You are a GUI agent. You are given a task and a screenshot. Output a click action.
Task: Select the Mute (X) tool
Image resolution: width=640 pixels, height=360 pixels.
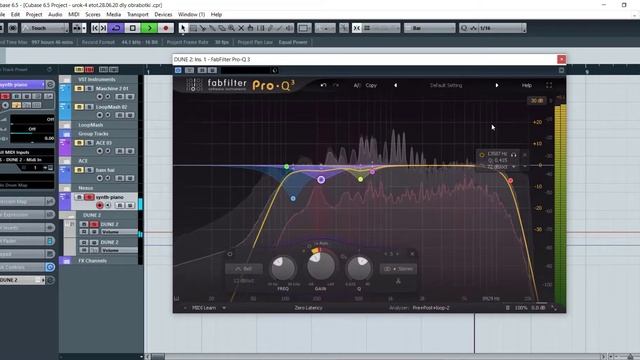click(241, 28)
